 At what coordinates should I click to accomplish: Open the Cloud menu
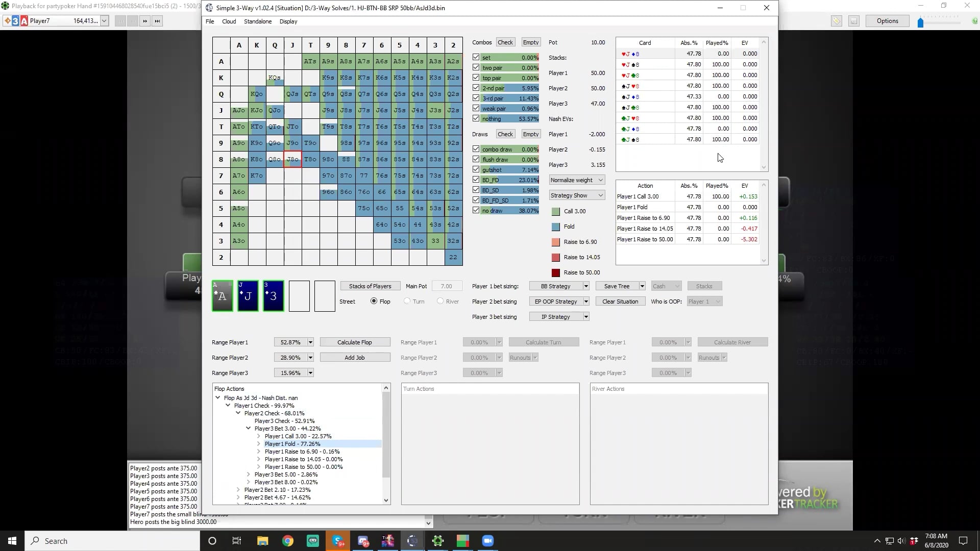(229, 21)
